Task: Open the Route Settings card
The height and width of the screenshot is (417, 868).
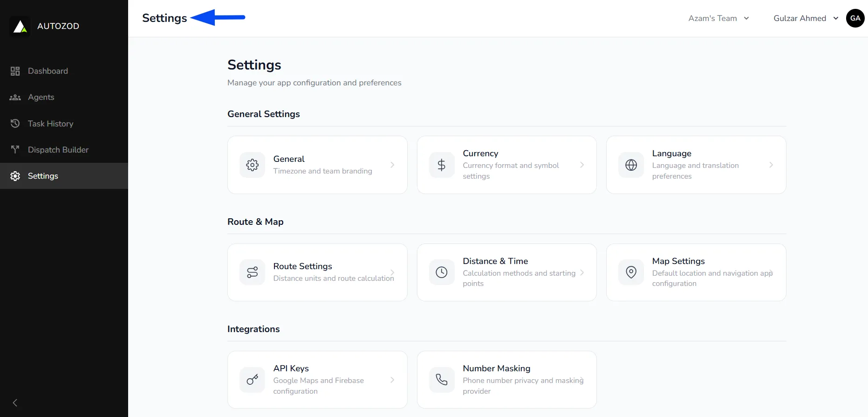Action: tap(317, 272)
